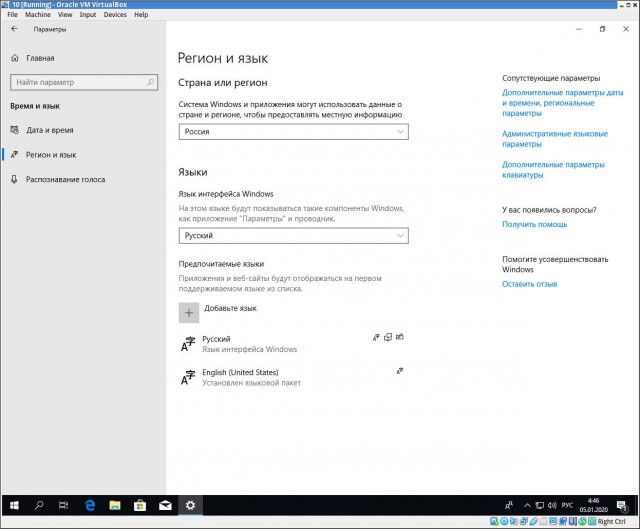
Task: Click VirtualBox shared folders indicator
Action: pyautogui.click(x=543, y=521)
